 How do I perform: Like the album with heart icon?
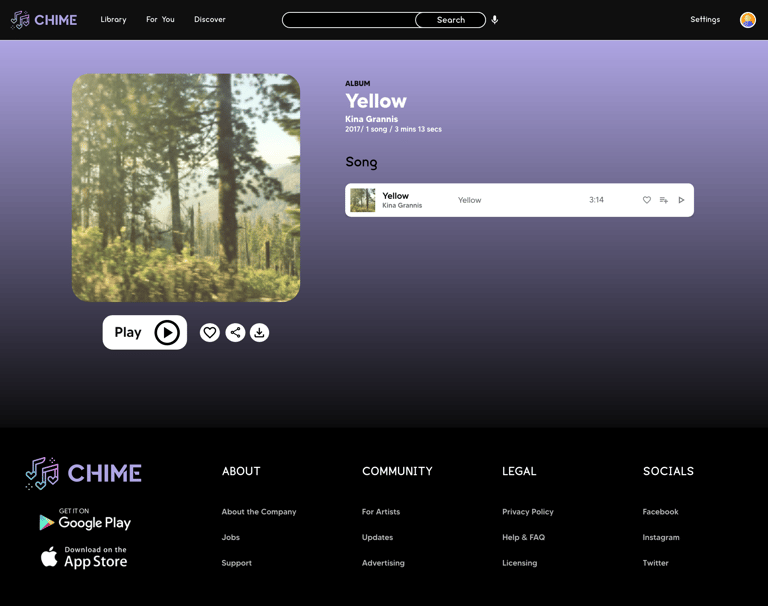(210, 333)
